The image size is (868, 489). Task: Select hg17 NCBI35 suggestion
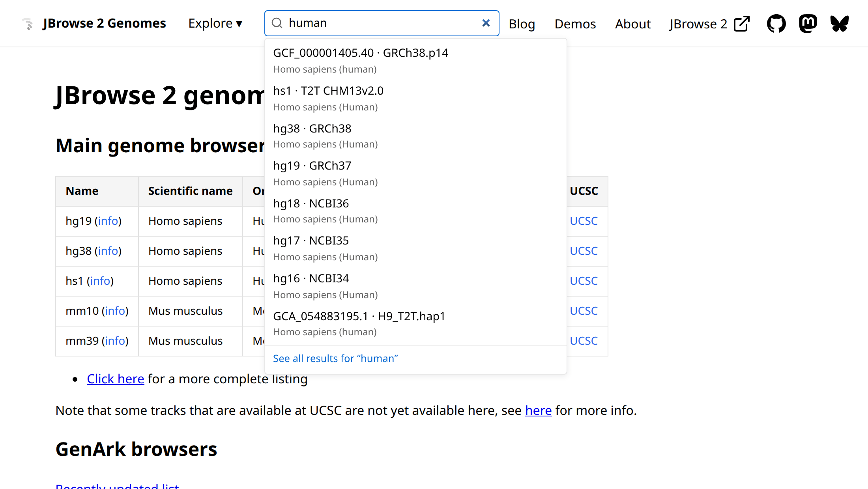click(x=416, y=248)
